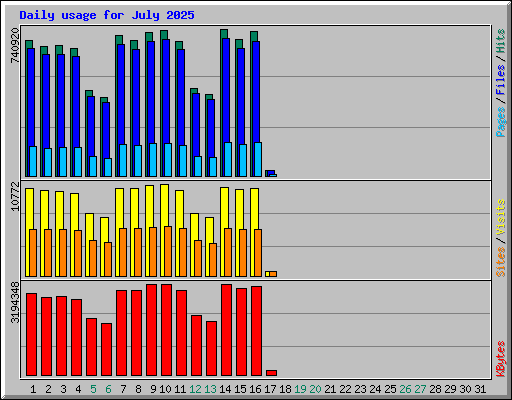Click the 10772 axis value
This screenshot has width=512, height=400.
[15, 196]
